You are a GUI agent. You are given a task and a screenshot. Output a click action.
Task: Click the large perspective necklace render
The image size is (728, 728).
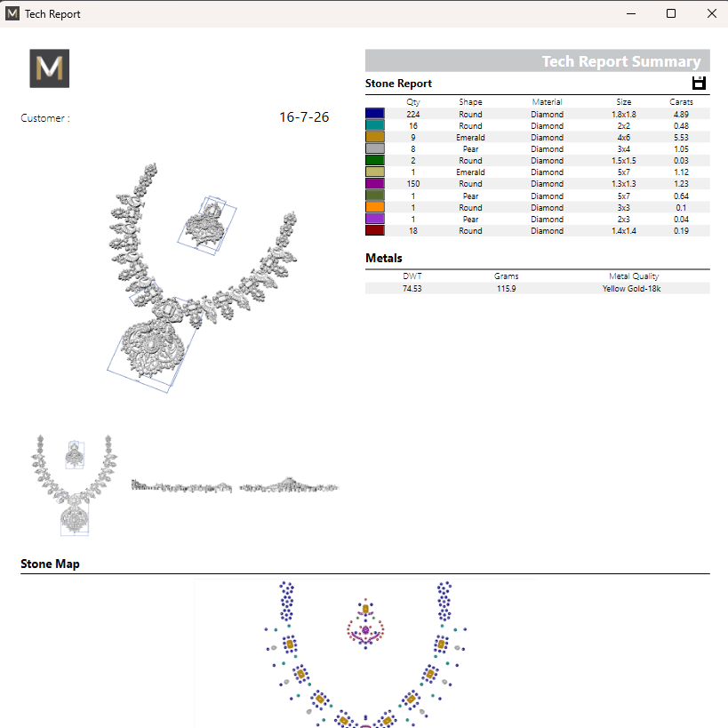point(202,277)
